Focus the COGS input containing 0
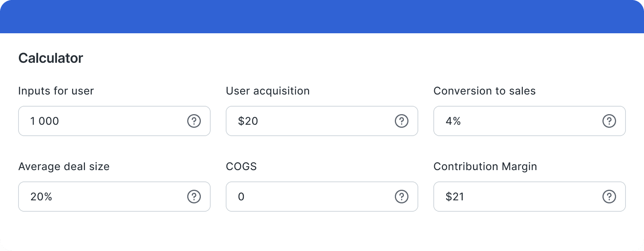 tap(310, 197)
